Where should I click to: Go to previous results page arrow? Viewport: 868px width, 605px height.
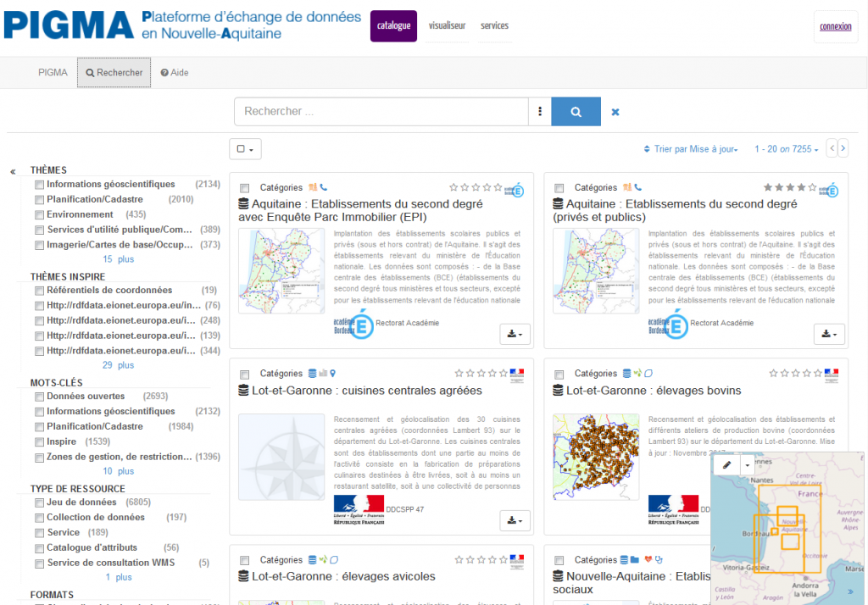832,148
